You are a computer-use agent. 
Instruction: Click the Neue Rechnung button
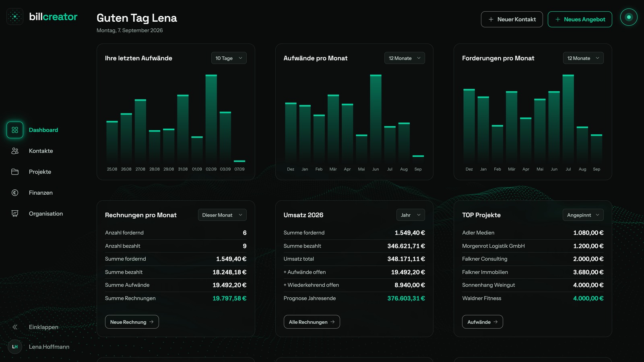[132, 322]
